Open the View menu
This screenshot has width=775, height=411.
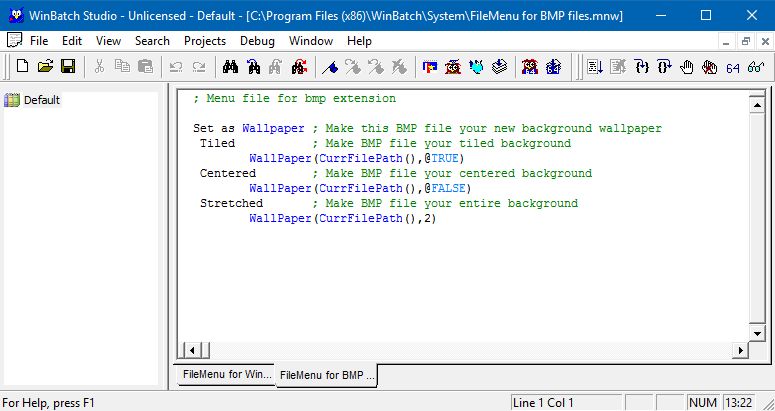pos(108,41)
